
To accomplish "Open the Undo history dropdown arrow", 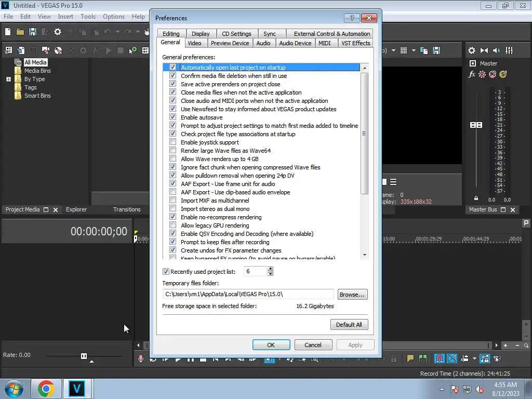I will [x=117, y=32].
